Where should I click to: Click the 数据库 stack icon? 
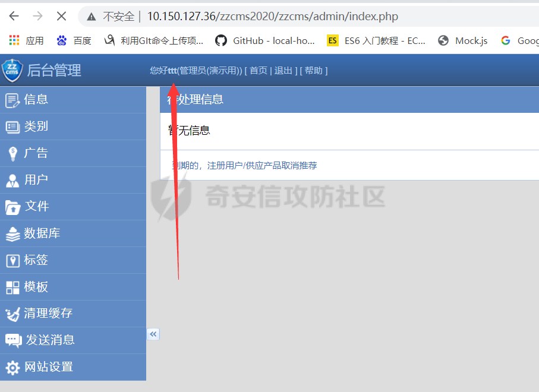[12, 234]
